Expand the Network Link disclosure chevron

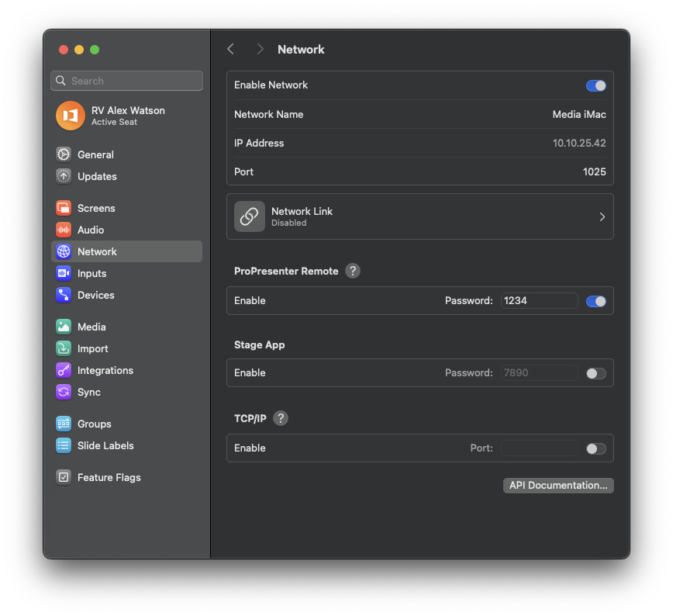(x=602, y=217)
